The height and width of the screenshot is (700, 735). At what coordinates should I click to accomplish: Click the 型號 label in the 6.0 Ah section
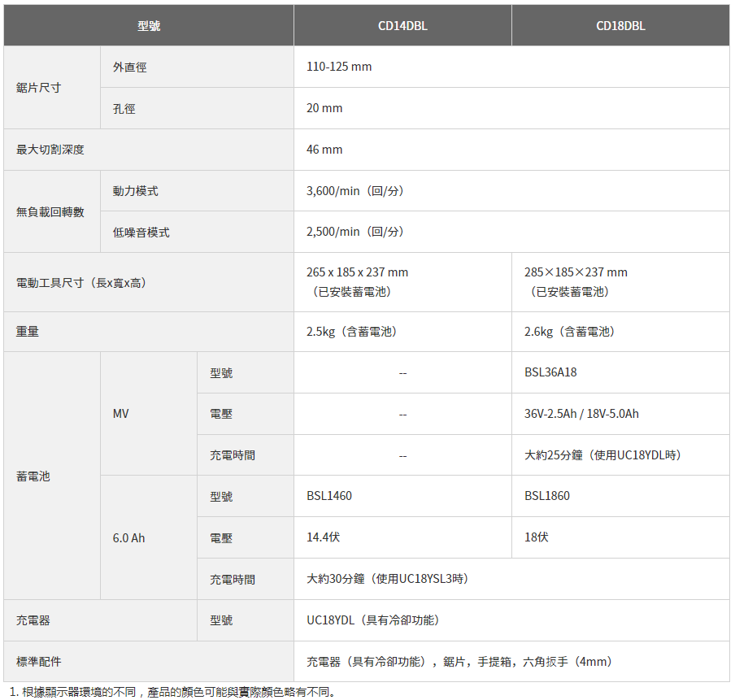[221, 497]
